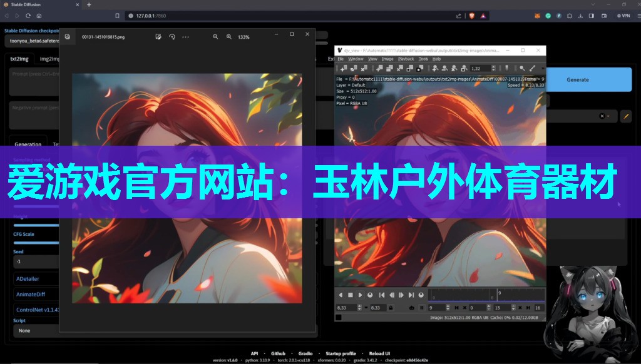
Task: Click the Seed input field
Action: (36, 261)
